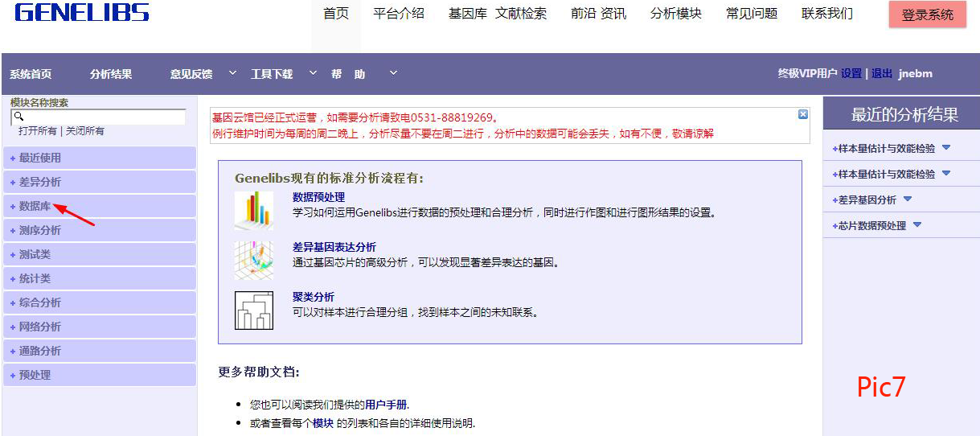This screenshot has height=436, width=980.
Task: Go to 平台介绍 in top navigation
Action: (x=398, y=14)
